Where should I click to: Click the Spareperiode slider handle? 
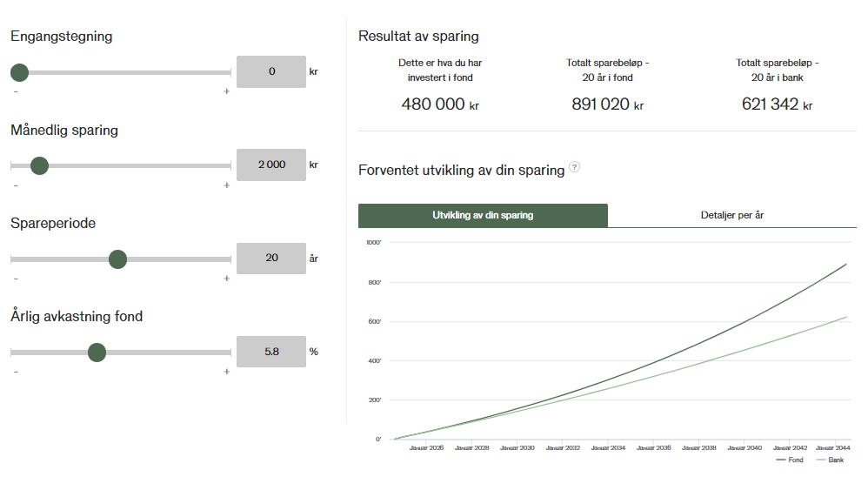click(117, 259)
